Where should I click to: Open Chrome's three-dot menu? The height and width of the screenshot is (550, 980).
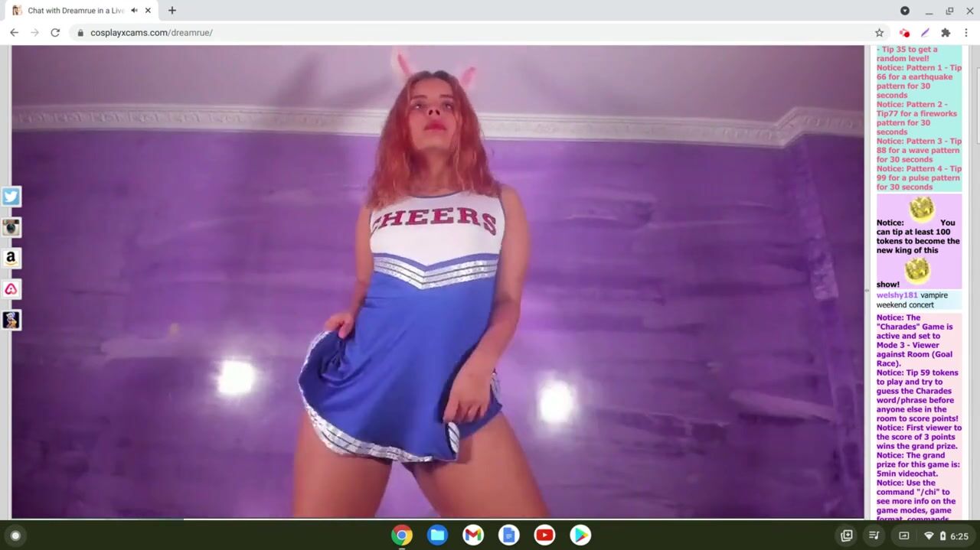click(966, 33)
